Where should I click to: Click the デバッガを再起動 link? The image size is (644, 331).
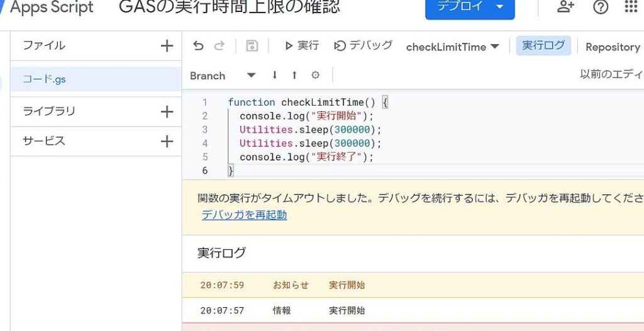(244, 215)
